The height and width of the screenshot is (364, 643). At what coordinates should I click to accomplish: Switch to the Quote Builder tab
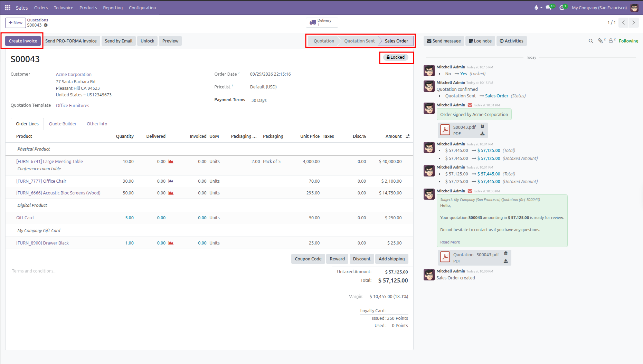tap(63, 124)
